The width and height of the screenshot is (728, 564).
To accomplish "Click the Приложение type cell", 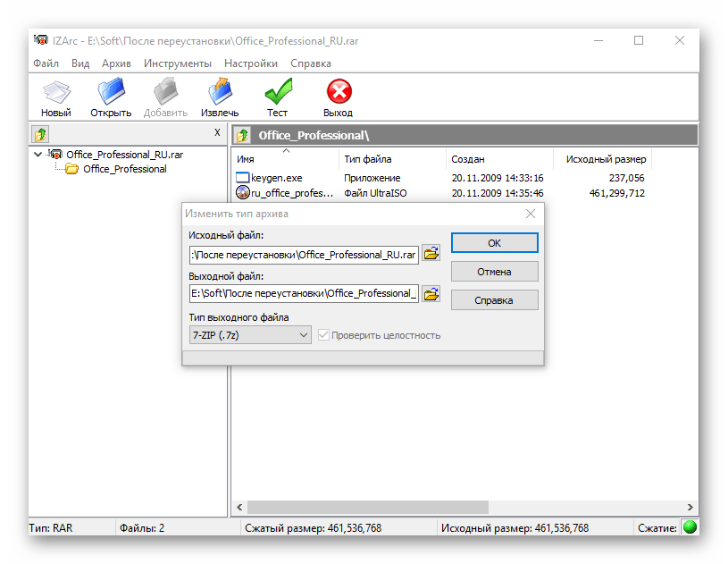I will pyautogui.click(x=372, y=178).
